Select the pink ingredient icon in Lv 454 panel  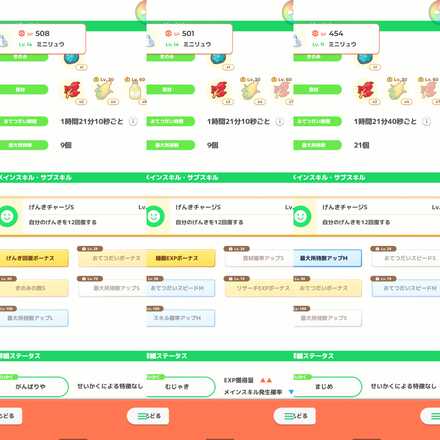tap(429, 90)
